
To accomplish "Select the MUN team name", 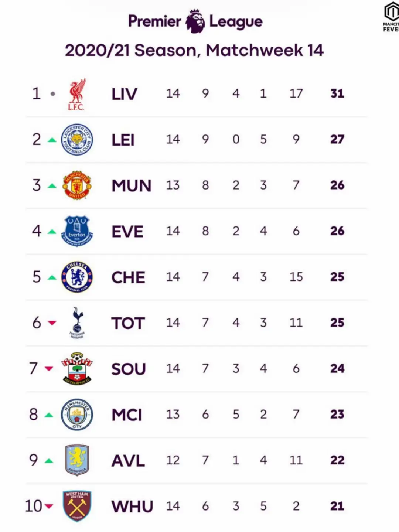I will click(x=132, y=185).
